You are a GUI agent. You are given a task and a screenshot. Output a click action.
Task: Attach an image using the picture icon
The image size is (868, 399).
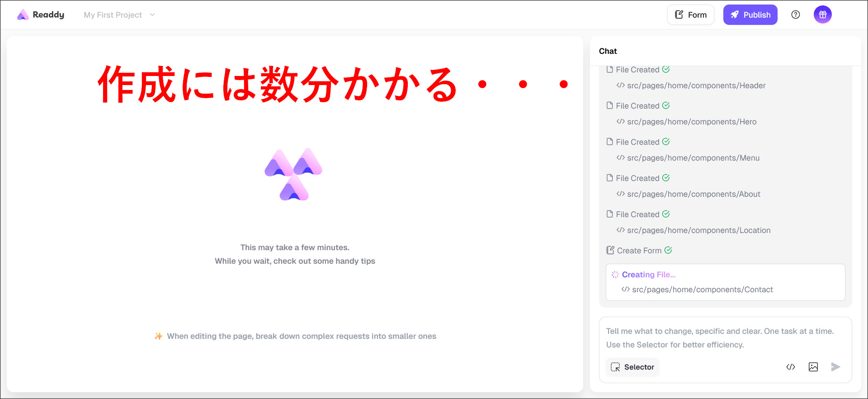[813, 367]
